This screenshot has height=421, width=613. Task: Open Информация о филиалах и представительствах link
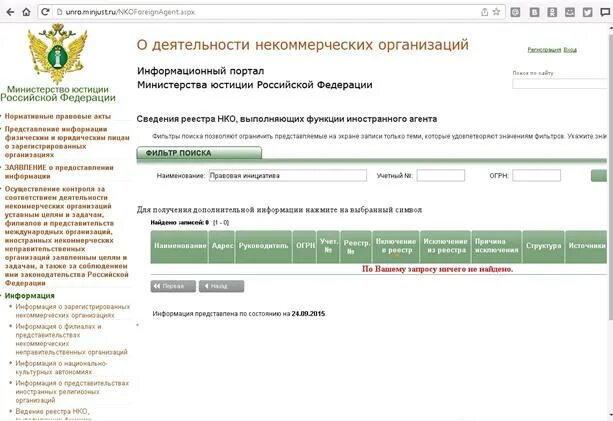[72, 339]
